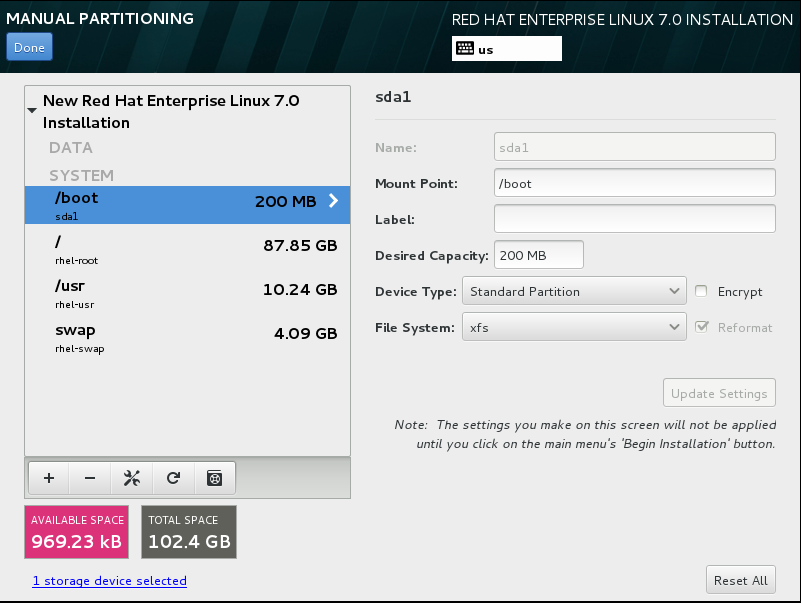The height and width of the screenshot is (603, 801).
Task: Add a new mount point with plus icon
Action: [49, 478]
